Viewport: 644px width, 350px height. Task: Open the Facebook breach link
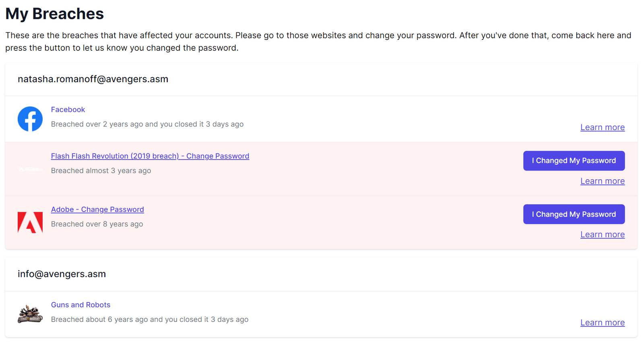click(x=68, y=110)
